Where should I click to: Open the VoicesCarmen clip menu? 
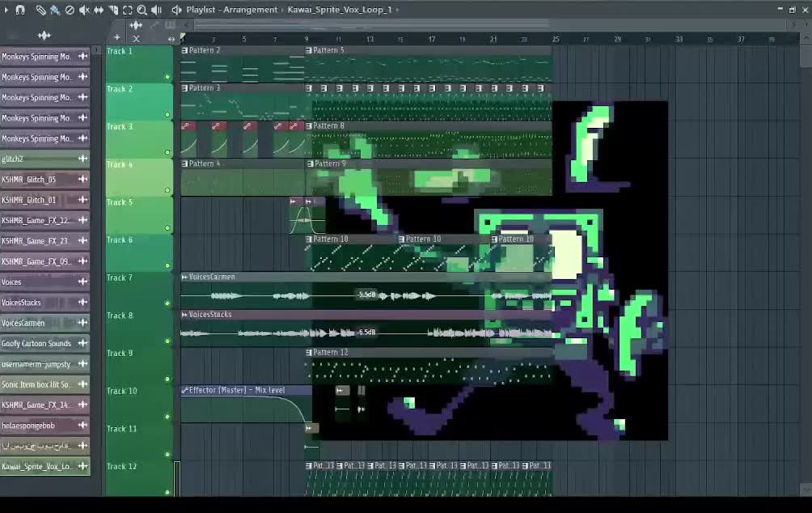pyautogui.click(x=184, y=278)
